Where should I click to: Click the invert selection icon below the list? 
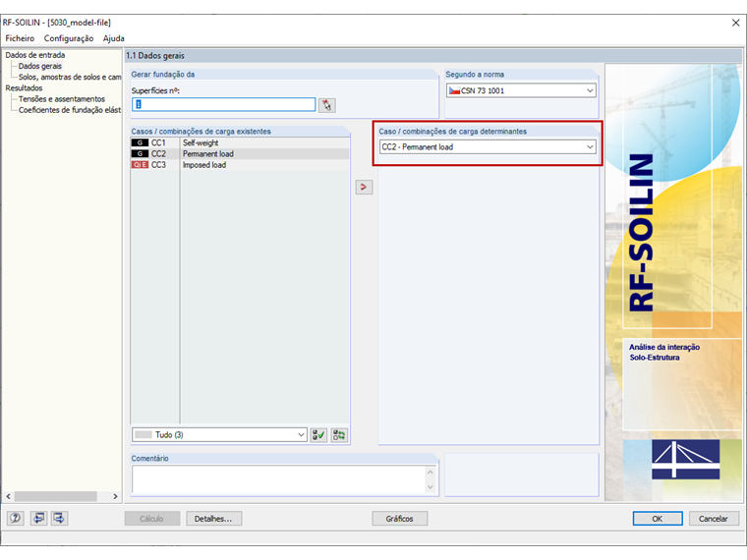click(x=339, y=435)
